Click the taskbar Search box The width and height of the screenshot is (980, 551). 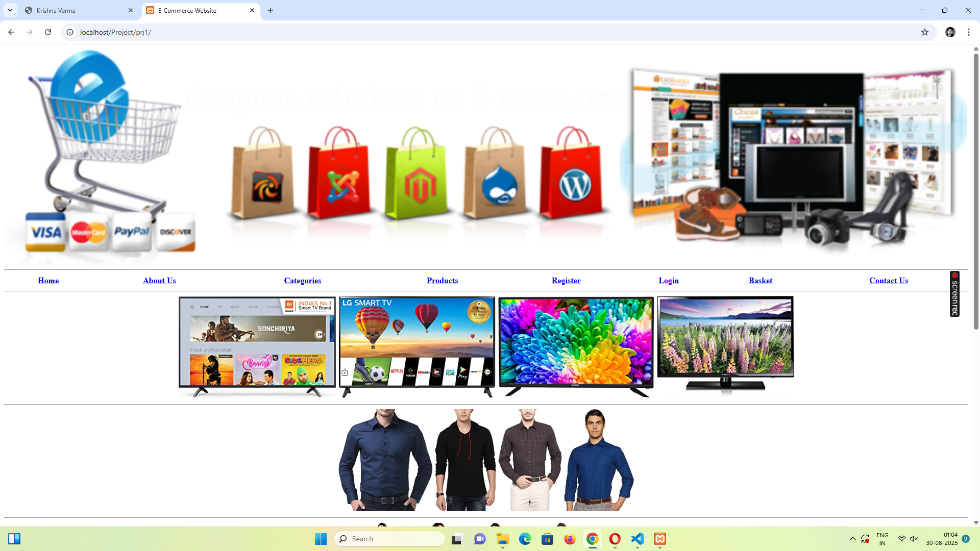389,539
